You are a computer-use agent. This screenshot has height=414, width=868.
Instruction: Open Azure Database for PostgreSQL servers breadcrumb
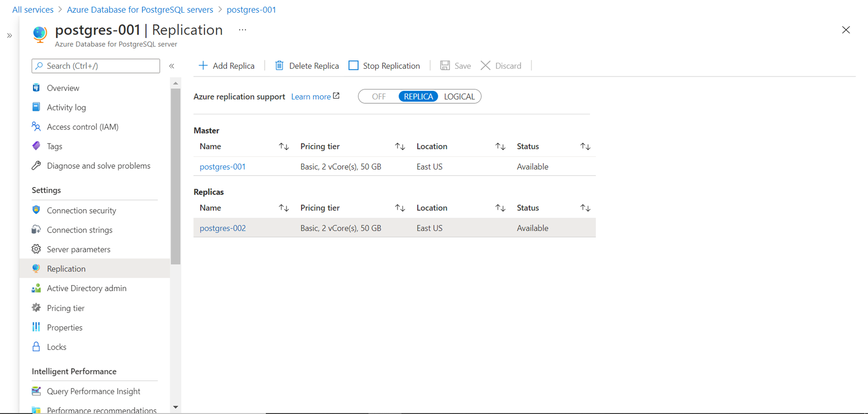point(140,10)
